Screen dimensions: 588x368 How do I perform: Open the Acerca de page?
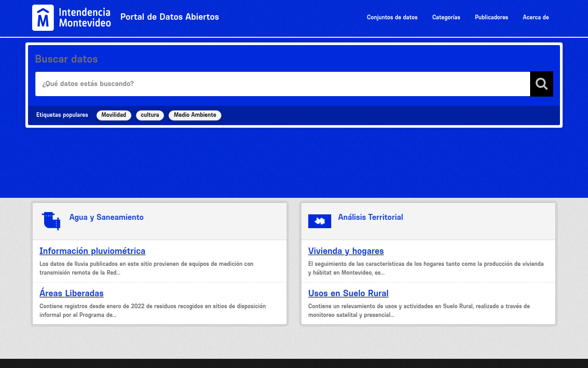point(536,17)
